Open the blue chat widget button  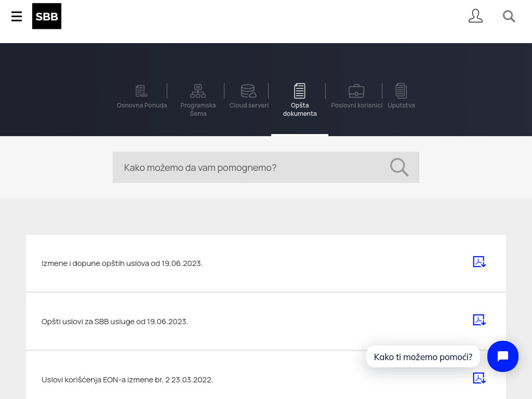coord(503,356)
